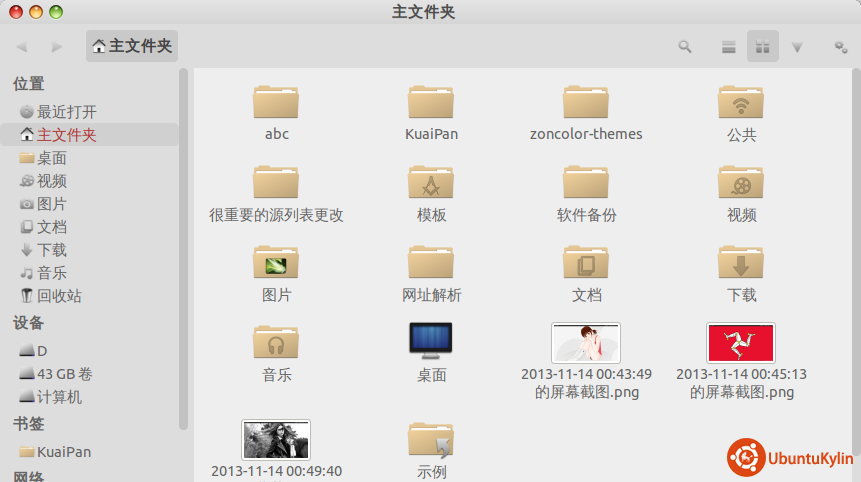
Task: Select the 桌面 monitor icon in file area
Action: coord(431,340)
